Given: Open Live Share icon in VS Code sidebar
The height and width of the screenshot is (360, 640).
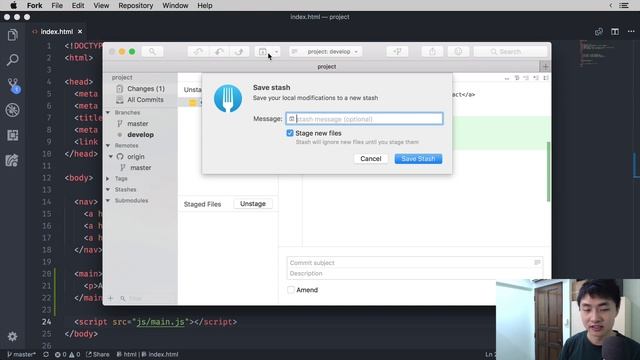Looking at the screenshot, I should [x=12, y=160].
